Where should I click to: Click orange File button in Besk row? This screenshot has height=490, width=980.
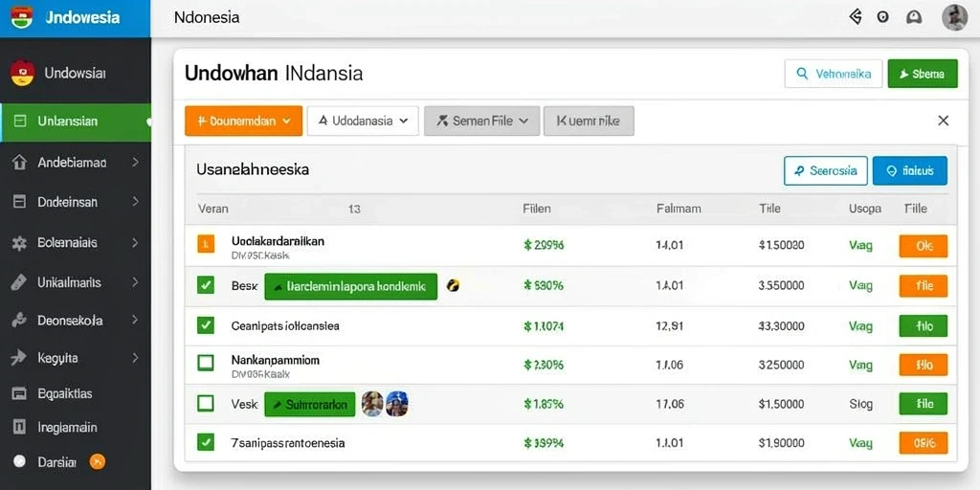(x=924, y=285)
